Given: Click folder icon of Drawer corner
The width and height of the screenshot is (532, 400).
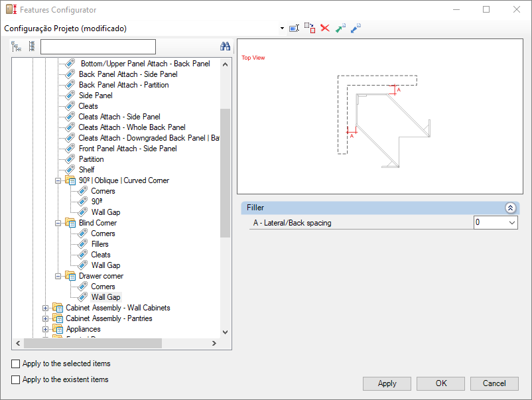Looking at the screenshot, I should 70,276.
